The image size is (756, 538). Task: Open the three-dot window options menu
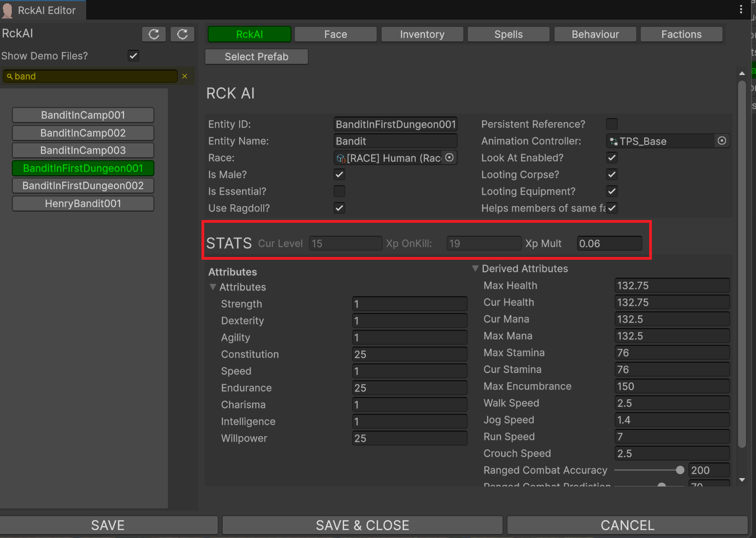(741, 10)
